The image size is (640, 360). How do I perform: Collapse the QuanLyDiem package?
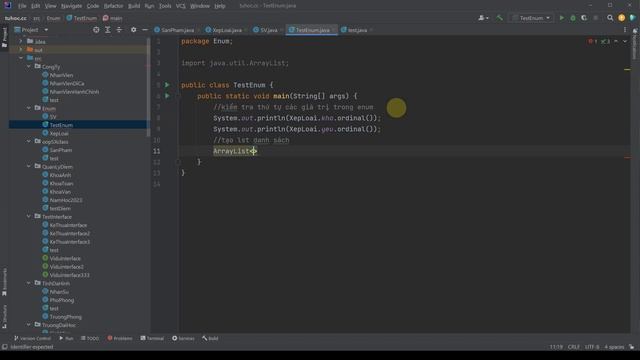(x=29, y=167)
